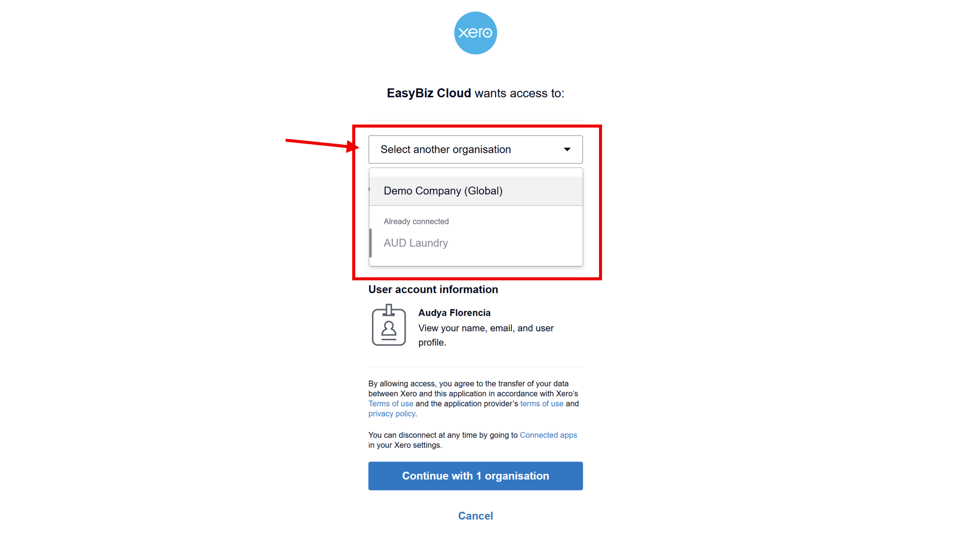The image size is (980, 538).
Task: Click the user ID badge icon
Action: pos(389,325)
